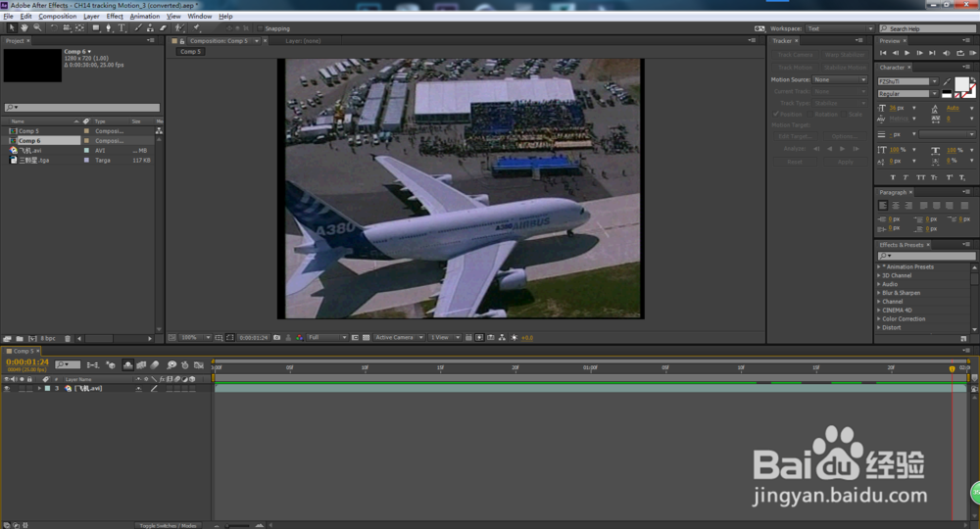Open the Animation menu
Image resolution: width=980 pixels, height=529 pixels.
[144, 17]
